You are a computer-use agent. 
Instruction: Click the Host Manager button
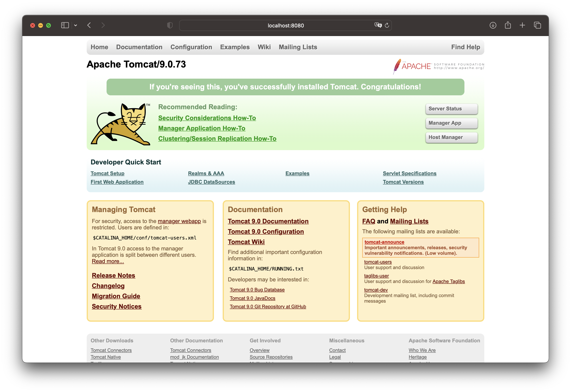coord(451,137)
